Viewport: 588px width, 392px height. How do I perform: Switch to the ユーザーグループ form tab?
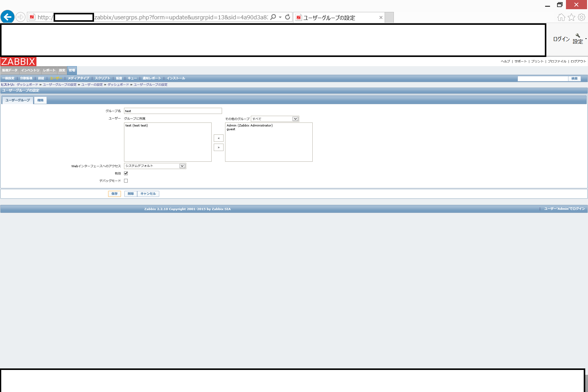[18, 100]
